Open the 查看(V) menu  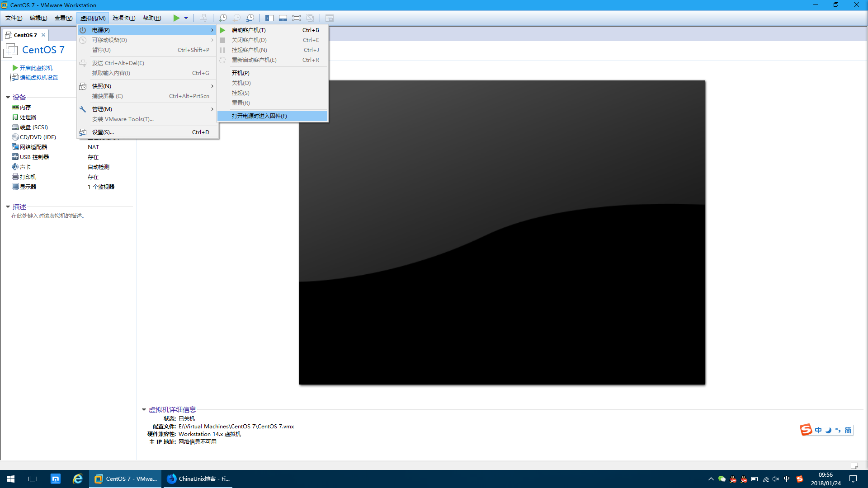[x=63, y=18]
